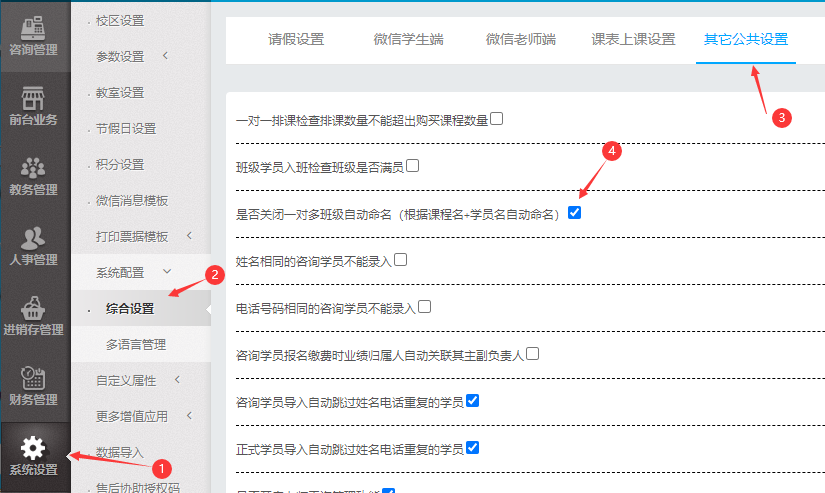This screenshot has width=825, height=493.
Task: Open 微信消息模板 menu item
Action: pos(132,201)
